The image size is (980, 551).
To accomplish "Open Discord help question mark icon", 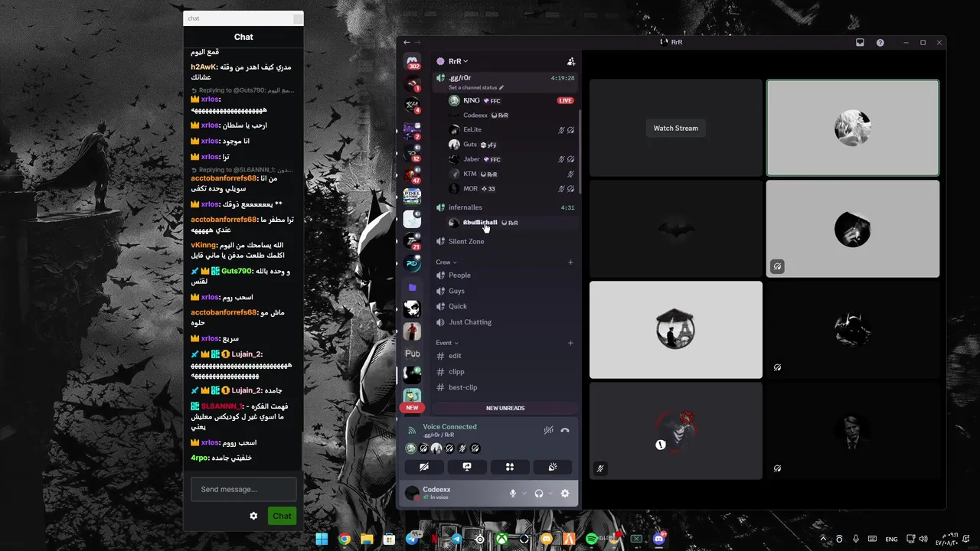I will pyautogui.click(x=880, y=42).
